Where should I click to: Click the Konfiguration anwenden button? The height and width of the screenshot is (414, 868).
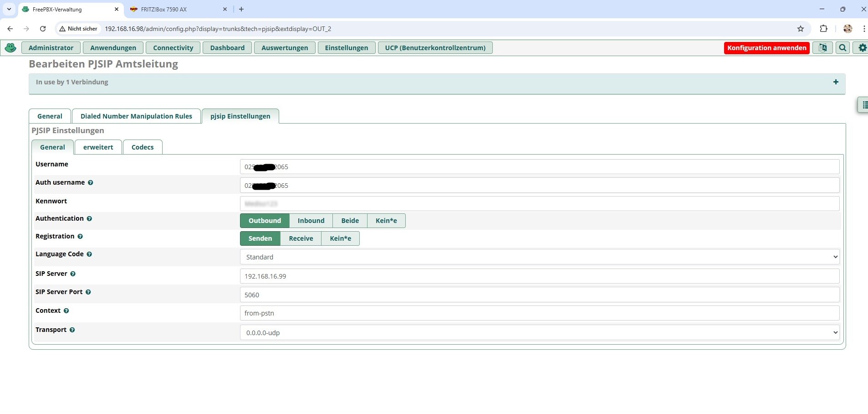coord(766,48)
